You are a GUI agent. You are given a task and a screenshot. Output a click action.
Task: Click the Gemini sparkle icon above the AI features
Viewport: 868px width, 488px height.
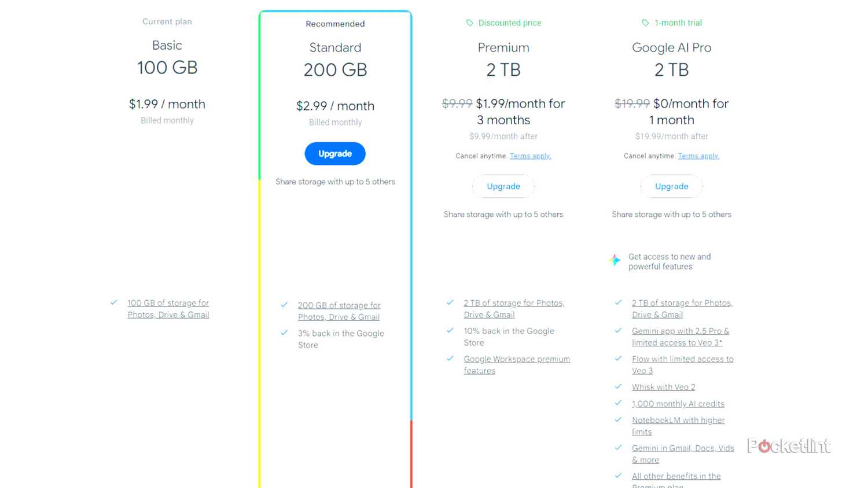coord(615,260)
